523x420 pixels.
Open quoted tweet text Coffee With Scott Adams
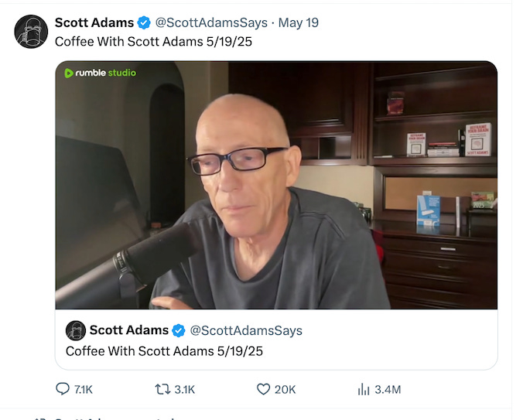164,351
